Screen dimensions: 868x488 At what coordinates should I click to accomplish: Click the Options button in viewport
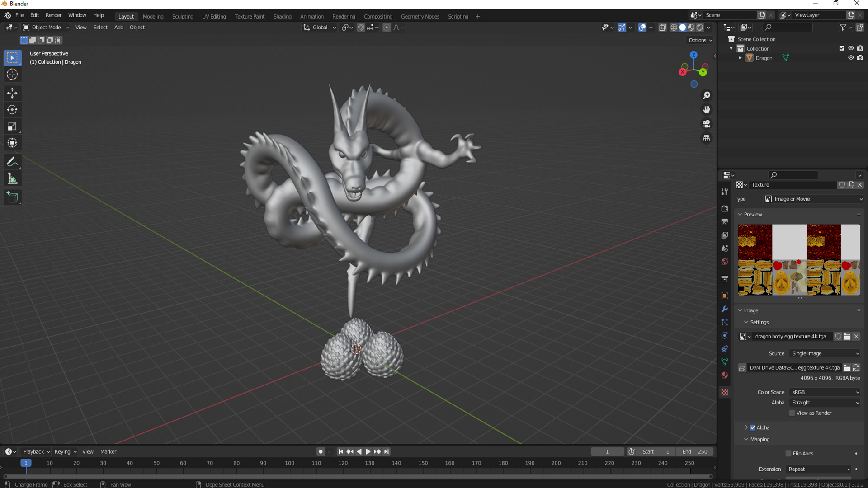[x=700, y=40]
